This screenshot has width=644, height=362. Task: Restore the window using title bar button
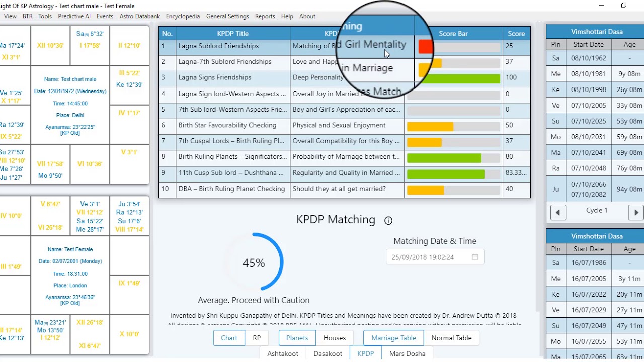click(x=624, y=6)
